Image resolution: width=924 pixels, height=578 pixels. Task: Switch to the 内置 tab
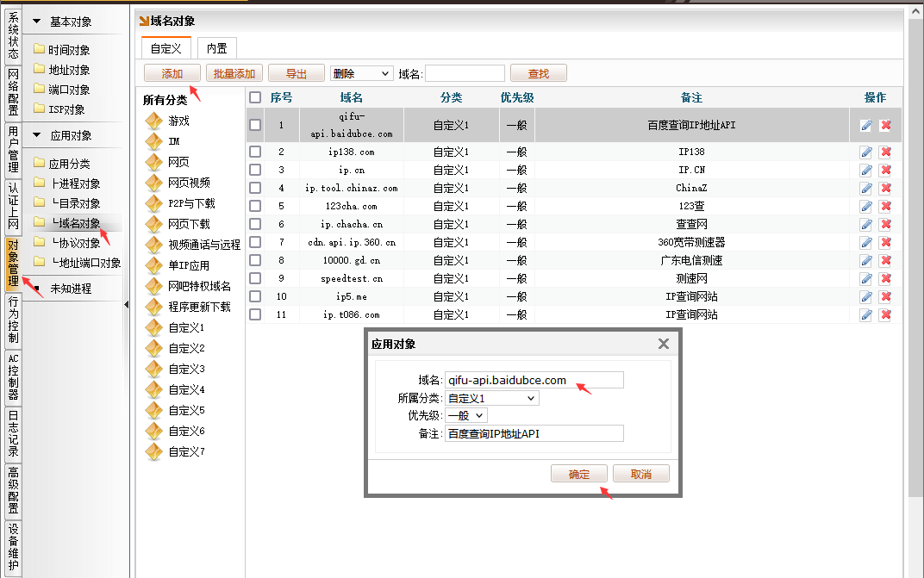[216, 50]
